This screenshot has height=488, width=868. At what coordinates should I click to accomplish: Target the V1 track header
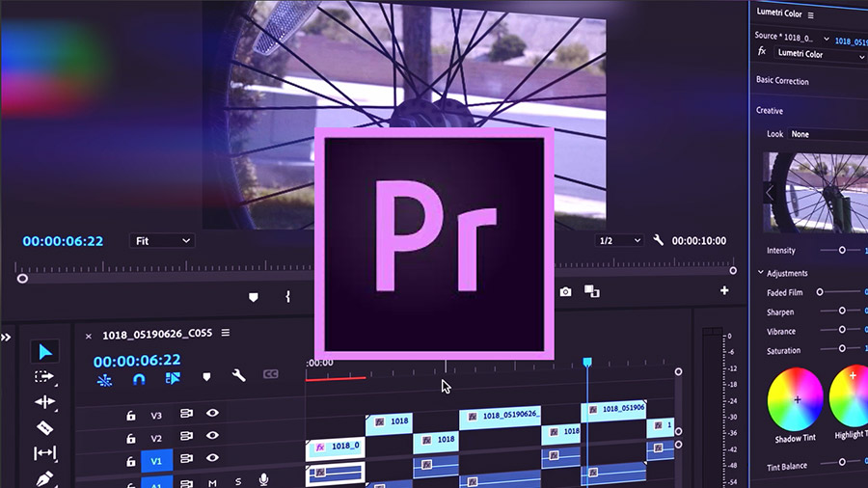click(x=156, y=460)
